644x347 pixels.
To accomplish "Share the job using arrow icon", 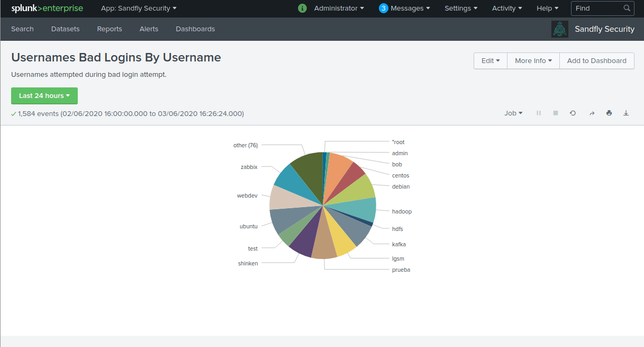I will tap(592, 113).
